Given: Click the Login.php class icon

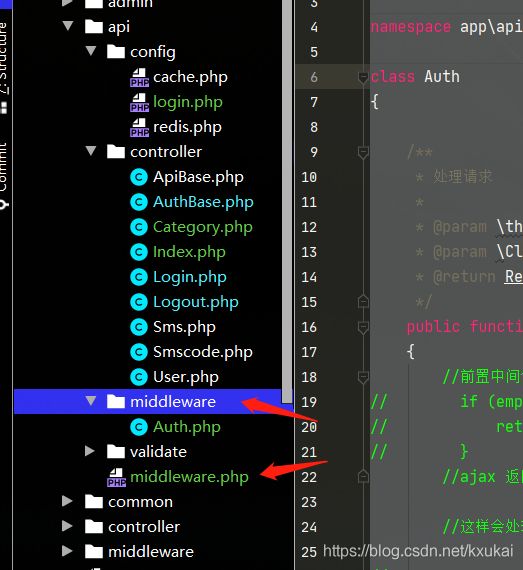Looking at the screenshot, I should tap(139, 277).
